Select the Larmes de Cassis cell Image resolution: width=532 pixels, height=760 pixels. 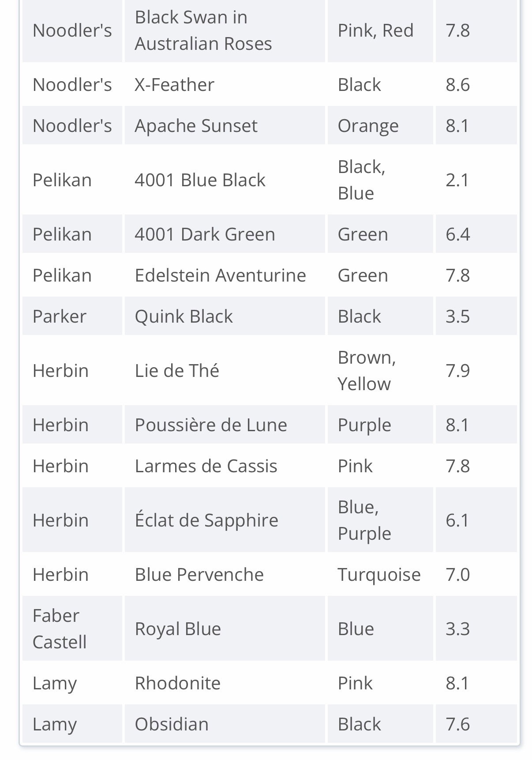[225, 466]
